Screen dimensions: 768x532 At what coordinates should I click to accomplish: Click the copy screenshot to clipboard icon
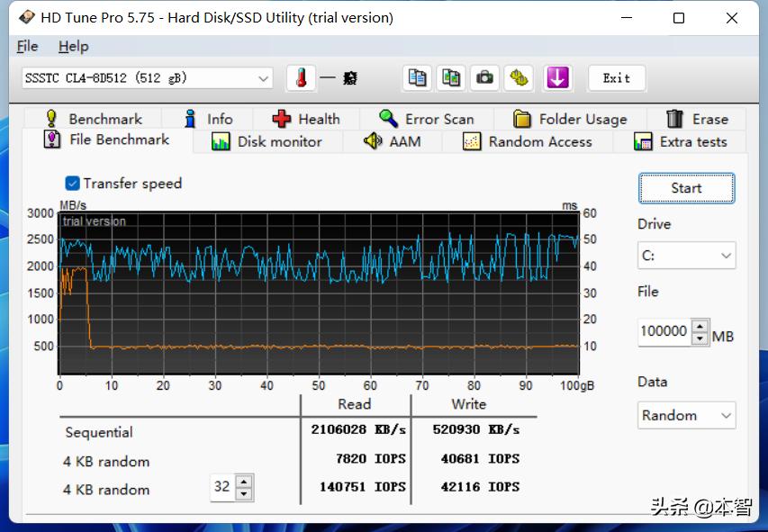(450, 78)
